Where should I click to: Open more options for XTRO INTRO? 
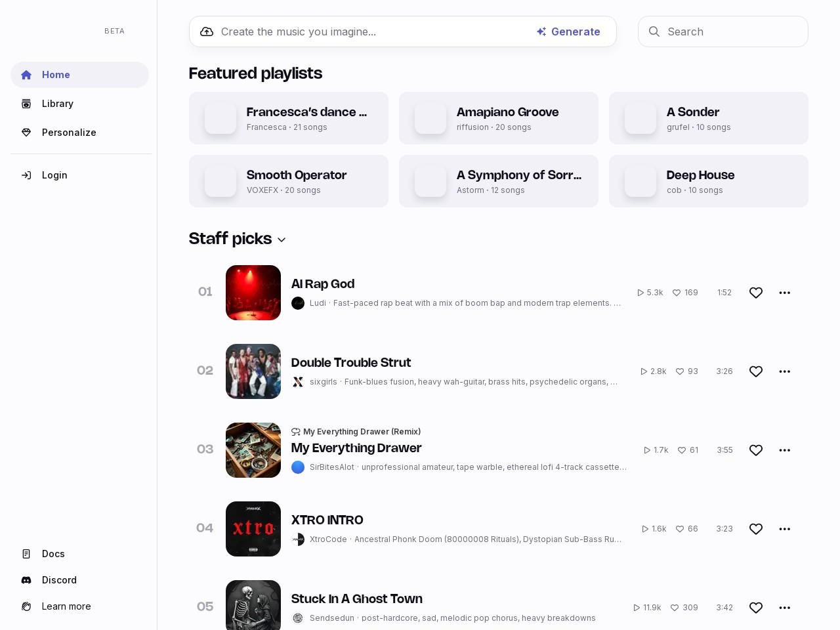pyautogui.click(x=784, y=529)
